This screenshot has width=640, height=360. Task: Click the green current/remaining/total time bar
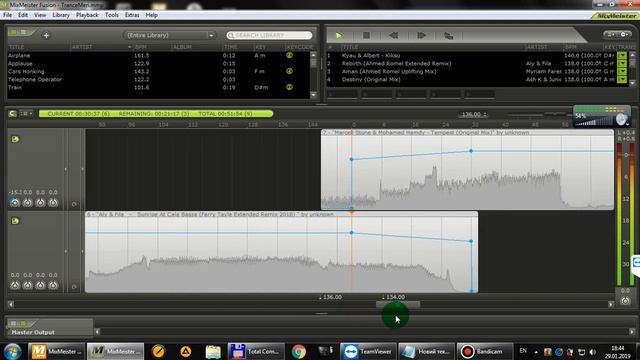156,114
